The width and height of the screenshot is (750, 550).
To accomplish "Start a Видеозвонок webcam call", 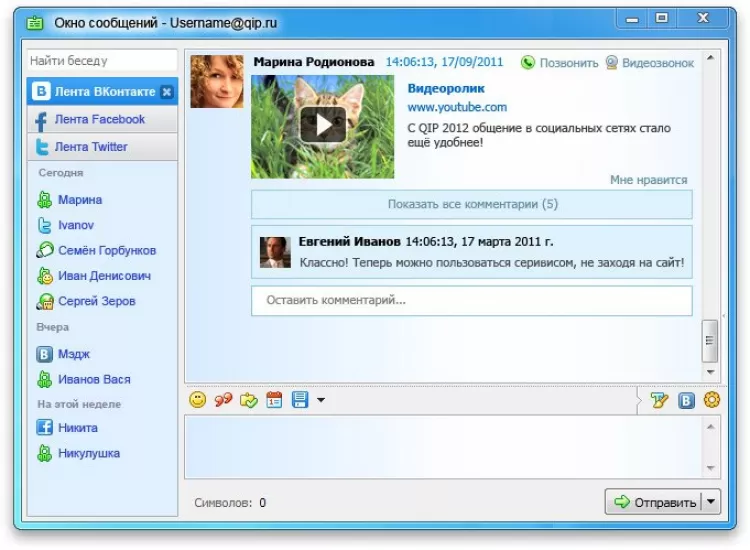I will [x=650, y=63].
